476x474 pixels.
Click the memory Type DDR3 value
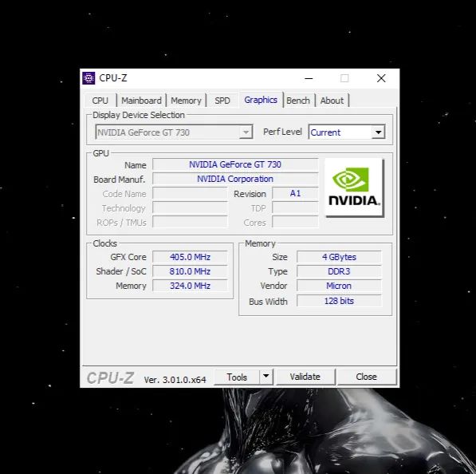(x=339, y=271)
